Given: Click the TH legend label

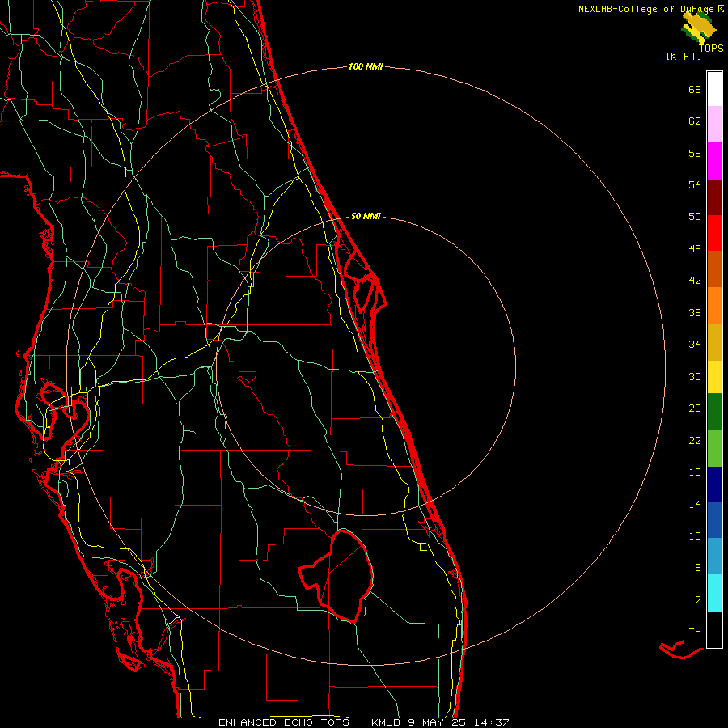Looking at the screenshot, I should click(695, 631).
